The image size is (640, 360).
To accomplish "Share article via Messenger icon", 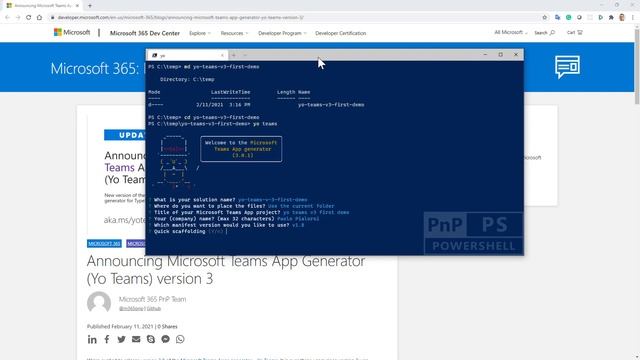I will [165, 339].
